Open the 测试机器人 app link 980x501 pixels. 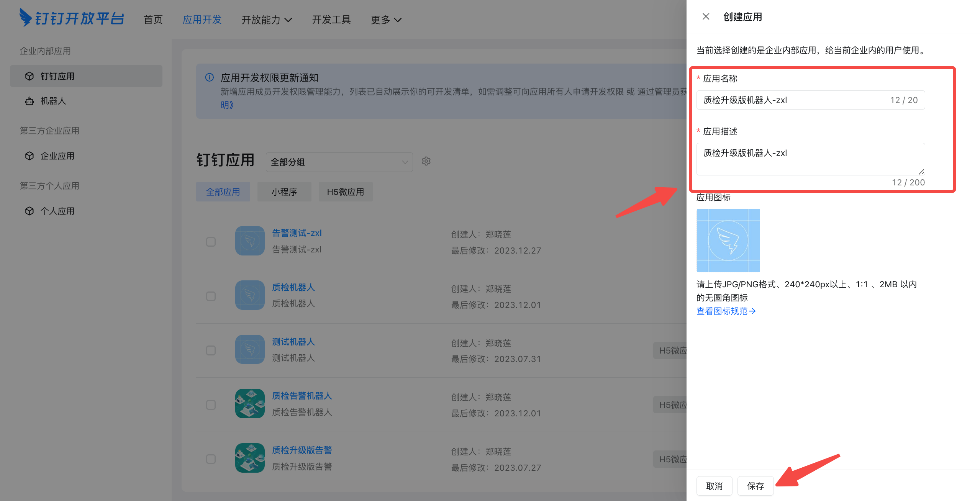click(293, 342)
